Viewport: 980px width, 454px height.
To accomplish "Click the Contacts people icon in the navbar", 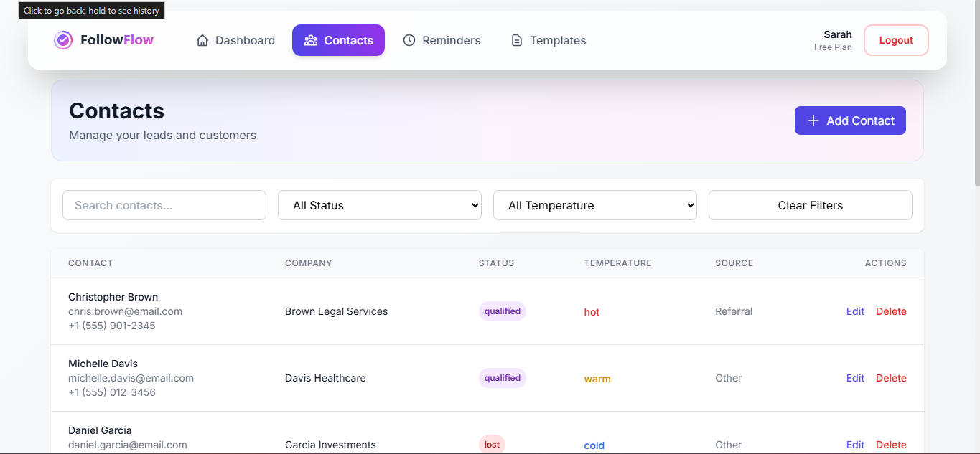I will pyautogui.click(x=310, y=40).
